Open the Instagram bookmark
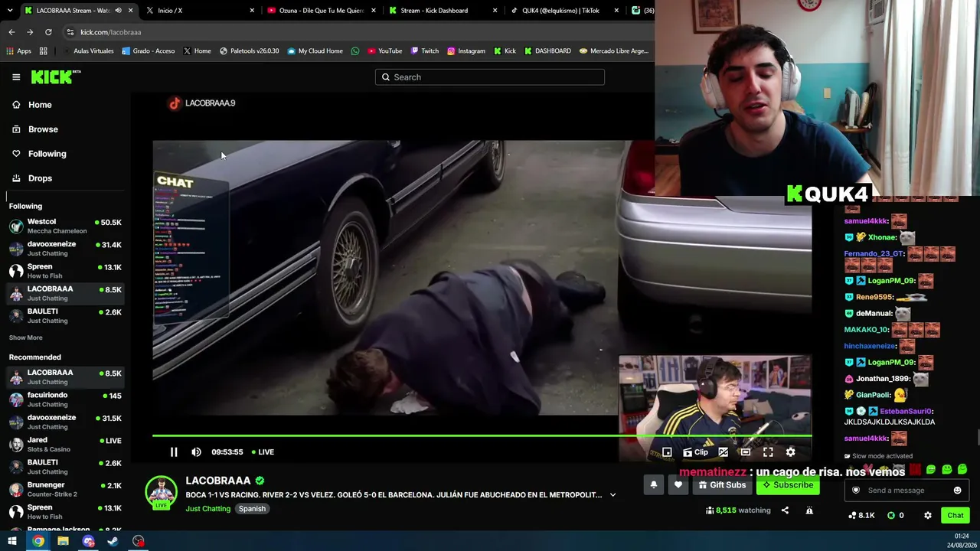Image resolution: width=980 pixels, height=551 pixels. click(466, 51)
